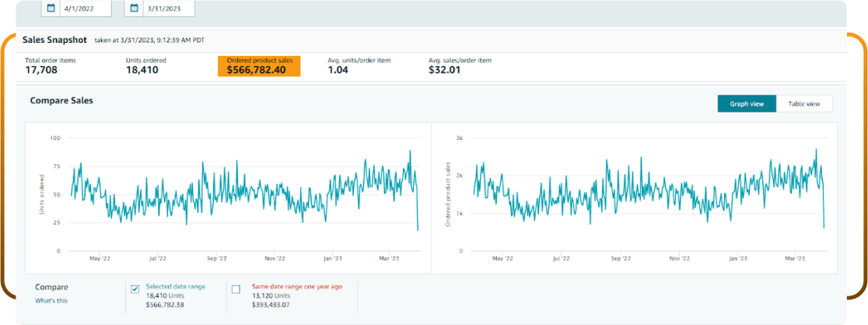Click the 4/1/2022 start date field
The height and width of the screenshot is (325, 868).
tap(84, 9)
